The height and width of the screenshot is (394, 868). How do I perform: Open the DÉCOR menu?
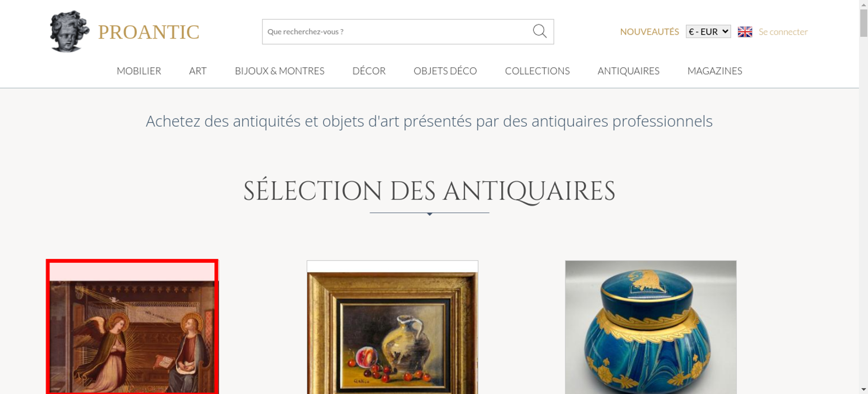point(369,71)
